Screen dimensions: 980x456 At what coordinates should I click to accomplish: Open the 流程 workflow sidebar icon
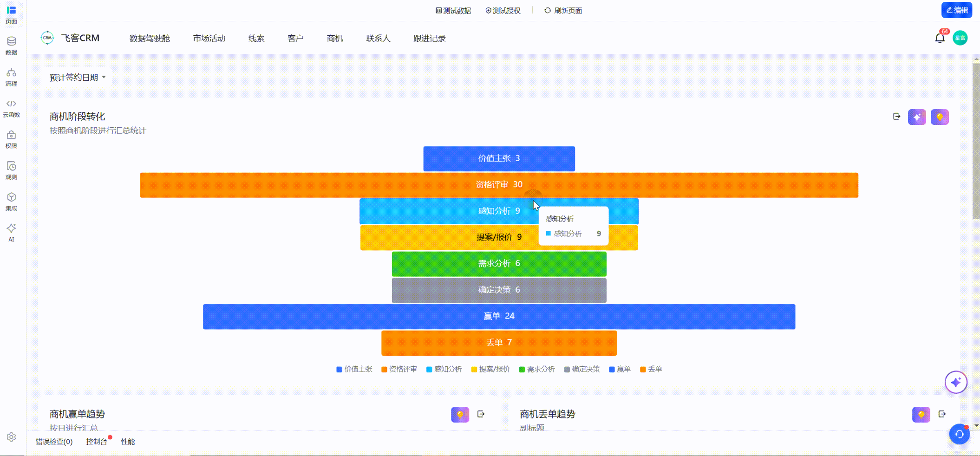[x=12, y=77]
